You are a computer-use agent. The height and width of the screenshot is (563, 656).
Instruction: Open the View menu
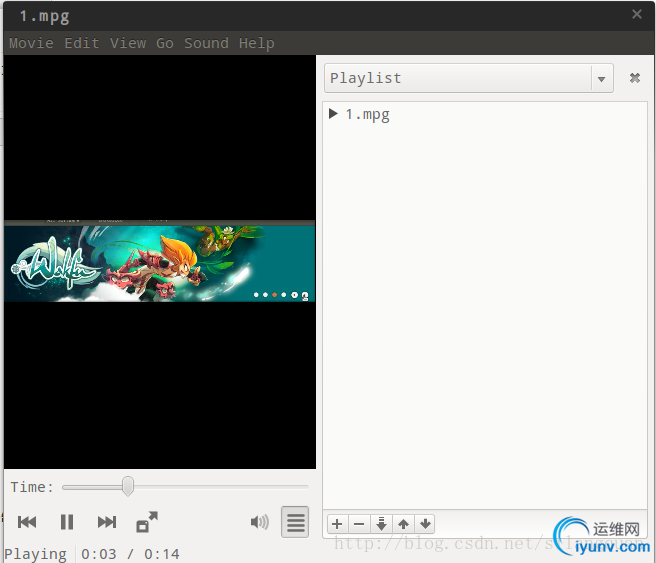pos(128,43)
